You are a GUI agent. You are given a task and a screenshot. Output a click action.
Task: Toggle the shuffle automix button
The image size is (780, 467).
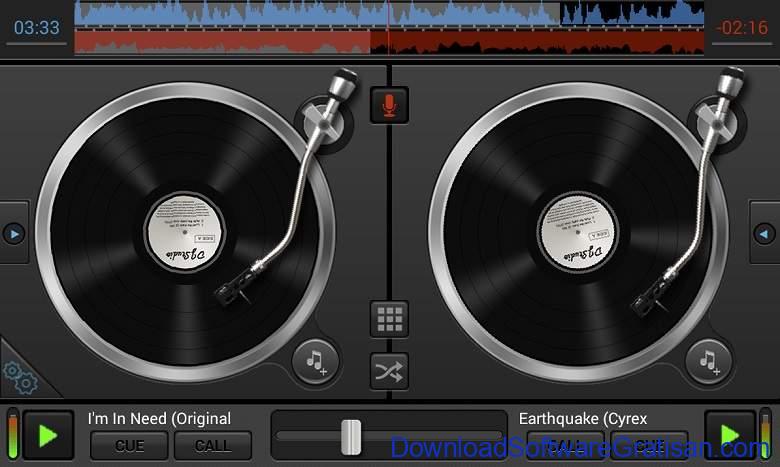tap(390, 371)
